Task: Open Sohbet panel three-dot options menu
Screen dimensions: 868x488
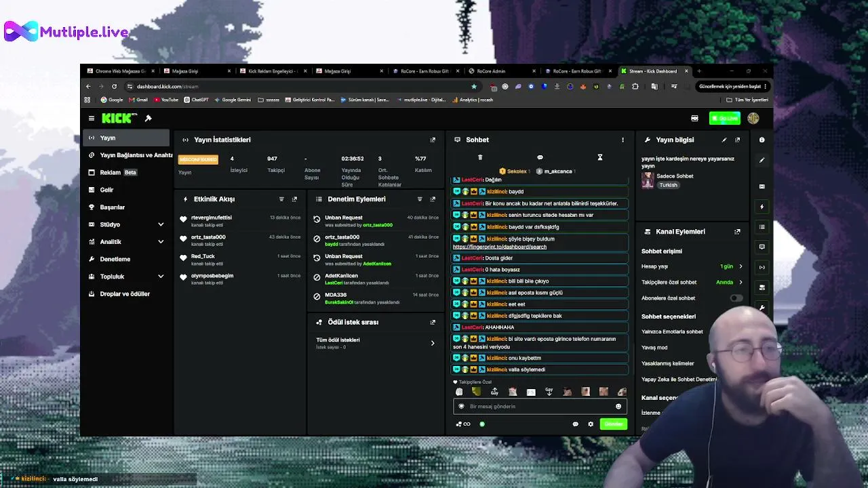Action: click(623, 140)
